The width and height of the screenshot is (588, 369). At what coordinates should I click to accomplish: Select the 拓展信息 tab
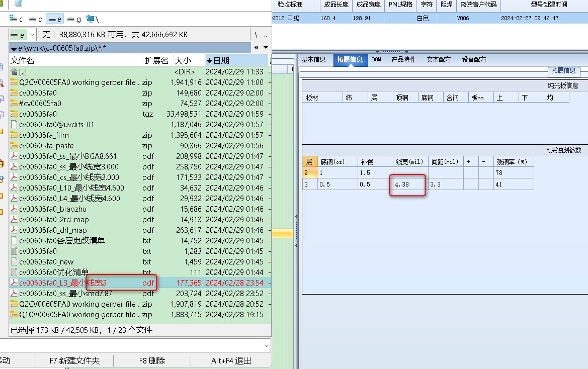(x=350, y=59)
